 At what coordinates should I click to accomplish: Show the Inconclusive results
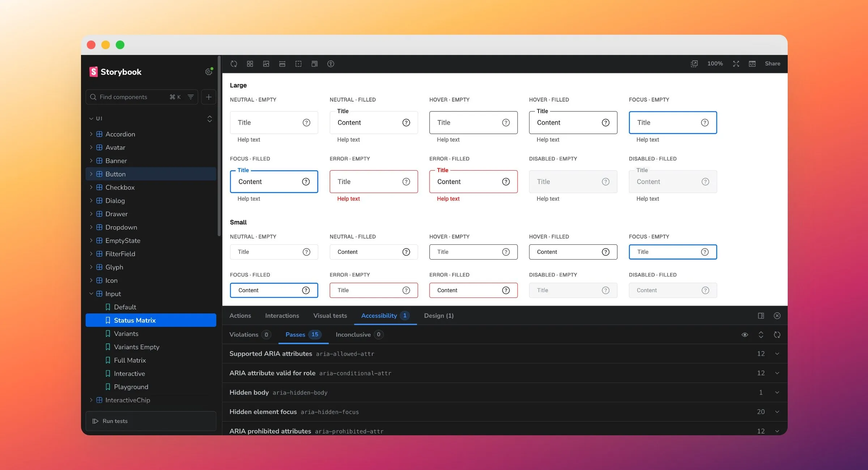(359, 334)
